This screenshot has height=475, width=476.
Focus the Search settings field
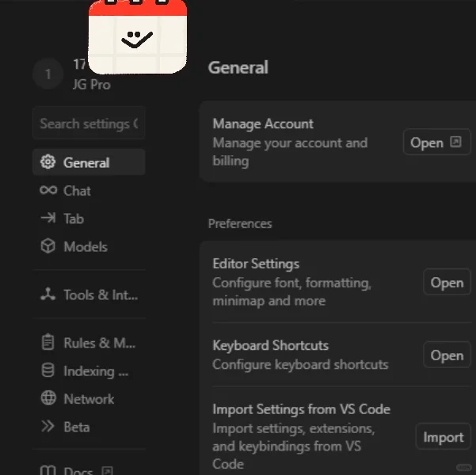(x=89, y=123)
